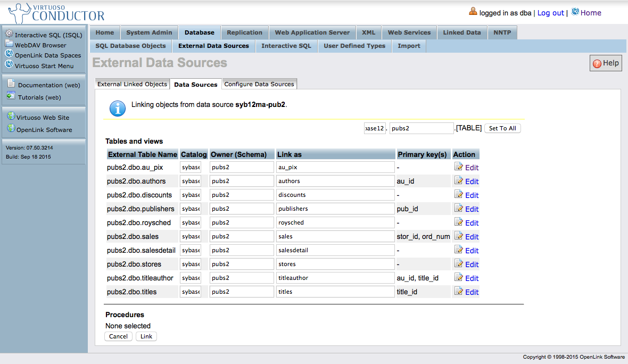Click the global catalog input above table
628x364 pixels.
click(x=375, y=128)
